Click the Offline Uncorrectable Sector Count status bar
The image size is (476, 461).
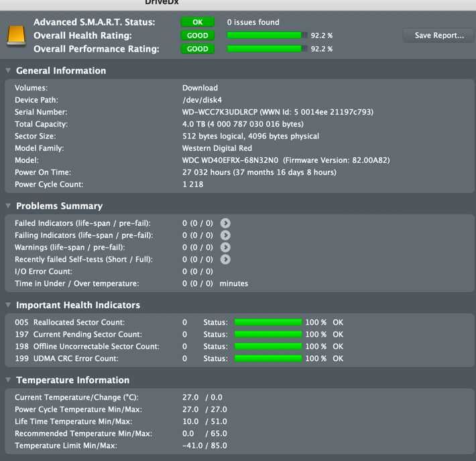point(268,346)
